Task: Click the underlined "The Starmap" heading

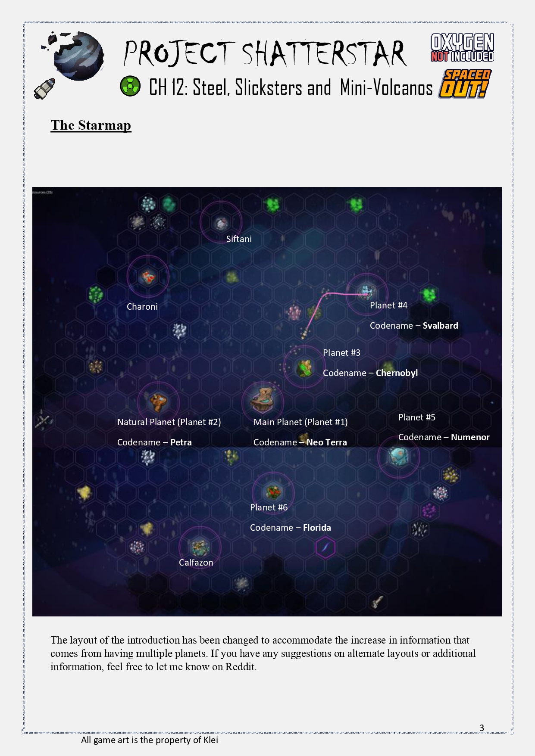Action: (91, 125)
